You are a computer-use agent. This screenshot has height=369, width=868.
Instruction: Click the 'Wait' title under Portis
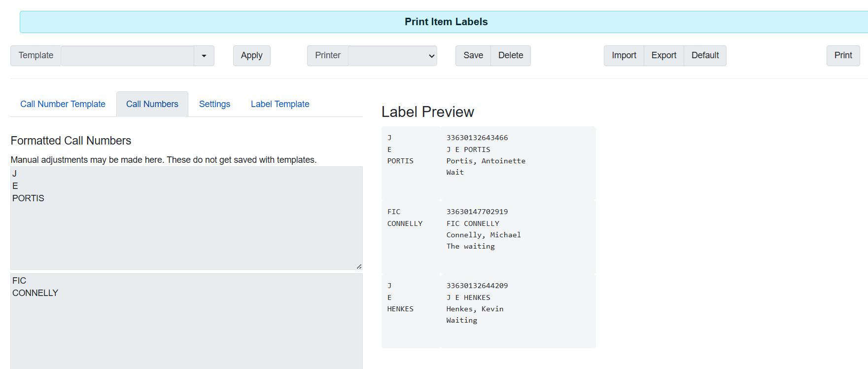(x=455, y=172)
